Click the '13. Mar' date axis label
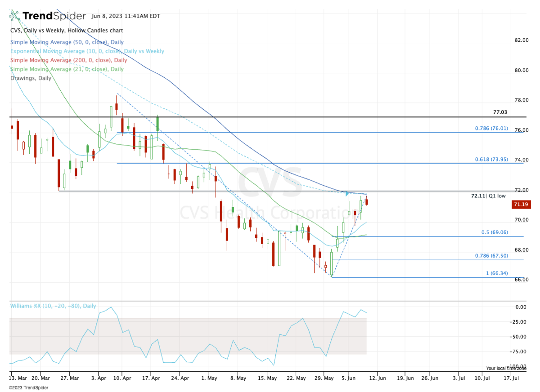 (x=18, y=379)
